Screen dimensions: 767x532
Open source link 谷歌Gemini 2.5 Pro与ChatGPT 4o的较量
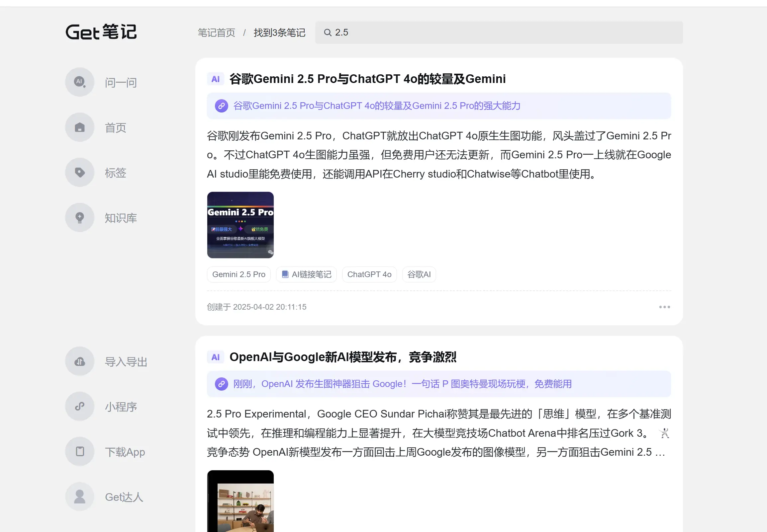377,106
